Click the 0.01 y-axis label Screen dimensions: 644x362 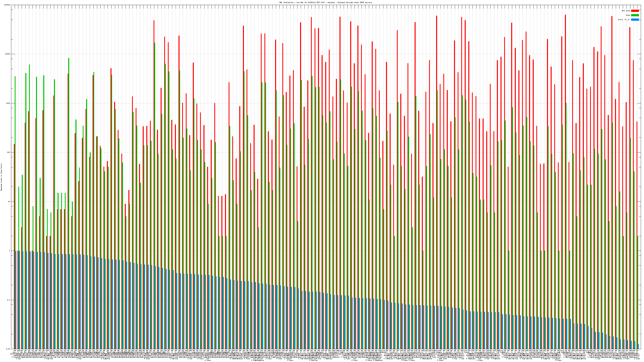pos(8,349)
